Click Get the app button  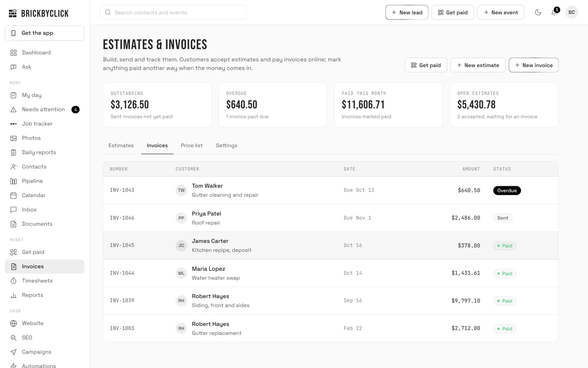click(x=44, y=33)
